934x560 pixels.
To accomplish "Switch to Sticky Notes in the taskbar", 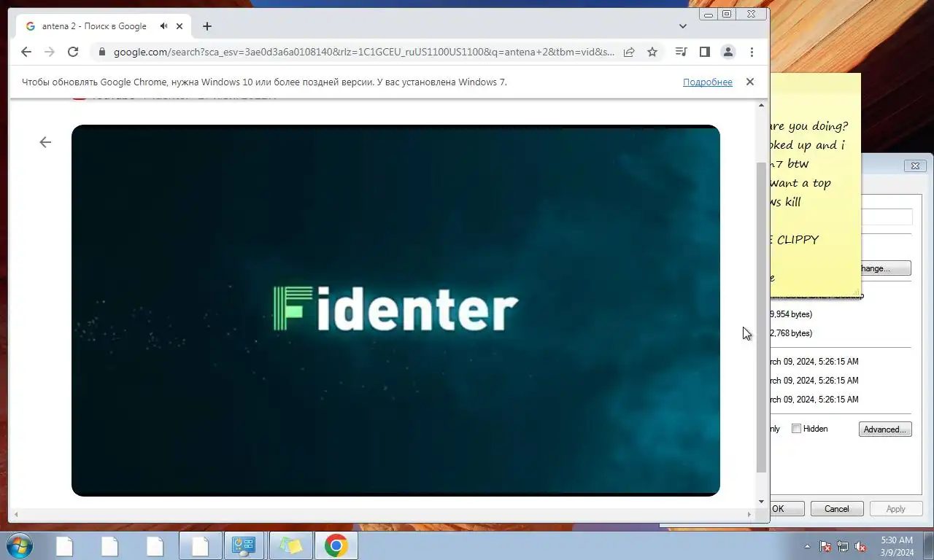I will coord(290,545).
